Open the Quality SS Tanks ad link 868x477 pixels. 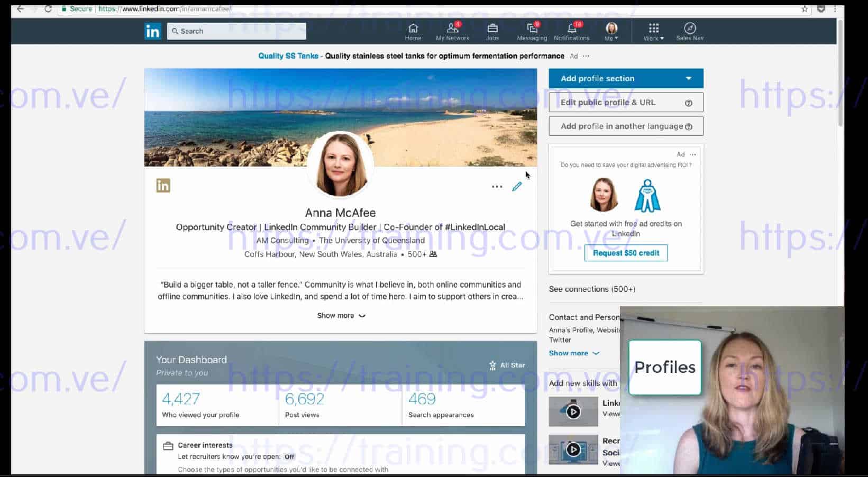[x=288, y=56]
